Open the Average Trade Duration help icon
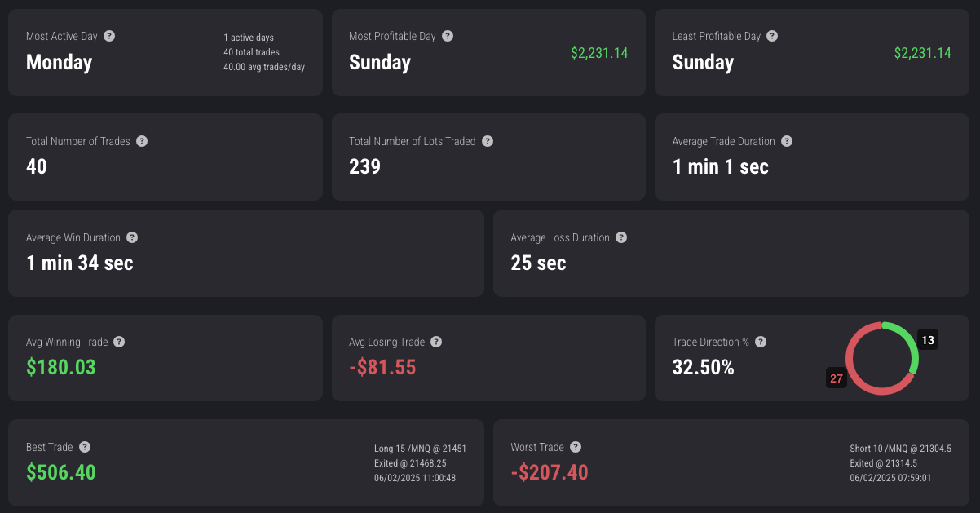This screenshot has height=513, width=980. pos(787,141)
